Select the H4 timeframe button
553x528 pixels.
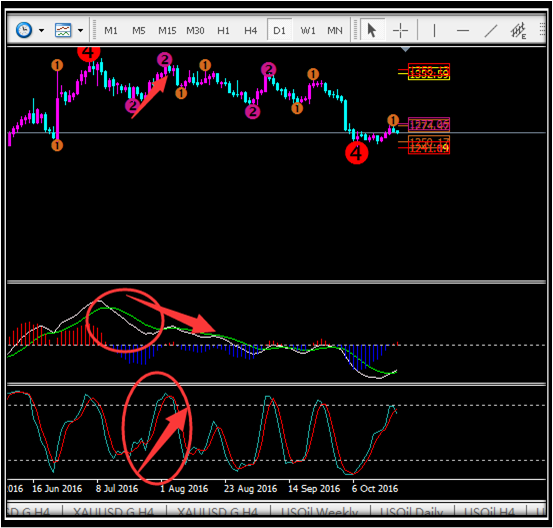tap(250, 31)
